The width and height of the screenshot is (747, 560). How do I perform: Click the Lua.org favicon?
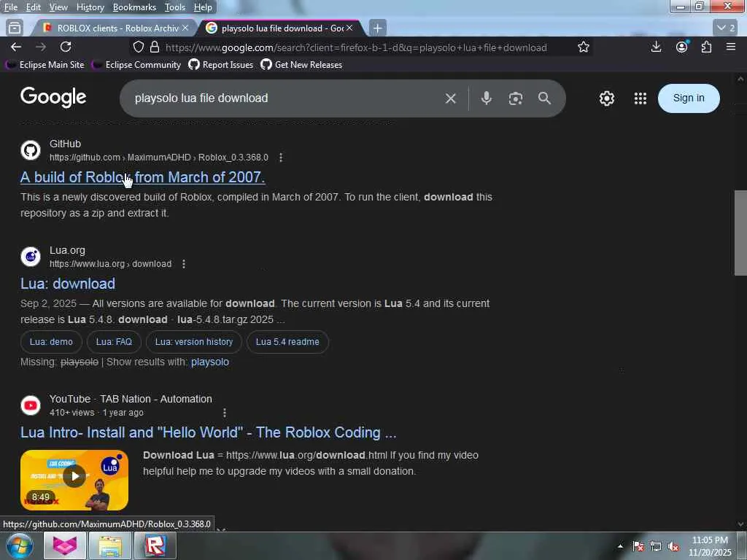coord(31,257)
